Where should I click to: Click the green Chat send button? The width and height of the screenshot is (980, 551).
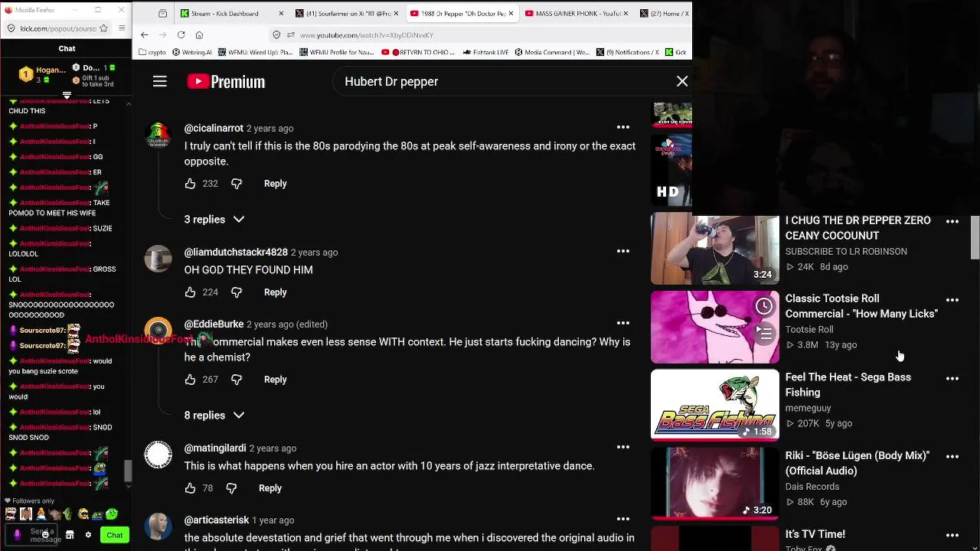pyautogui.click(x=115, y=535)
